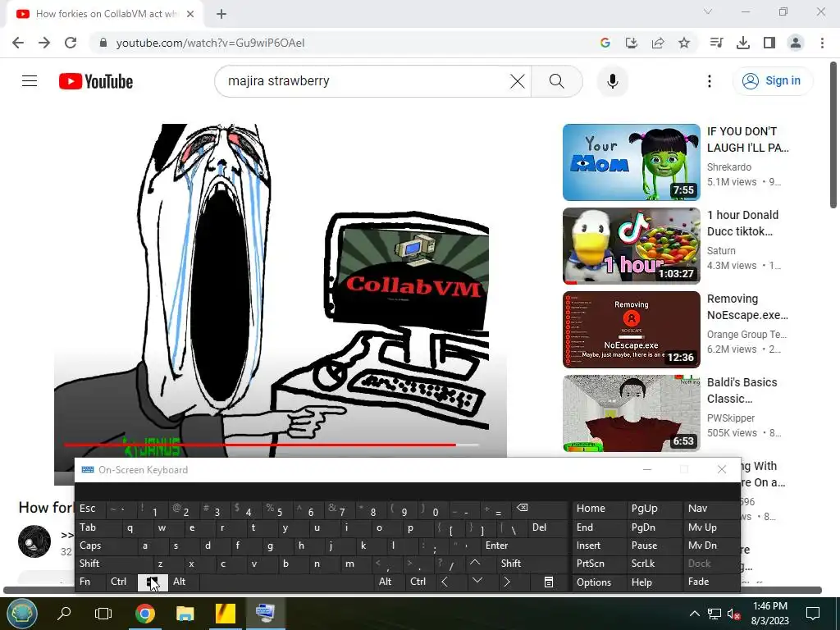This screenshot has height=630, width=840.
Task: Click the Esc key on On-Screen Keyboard
Action: click(91, 509)
